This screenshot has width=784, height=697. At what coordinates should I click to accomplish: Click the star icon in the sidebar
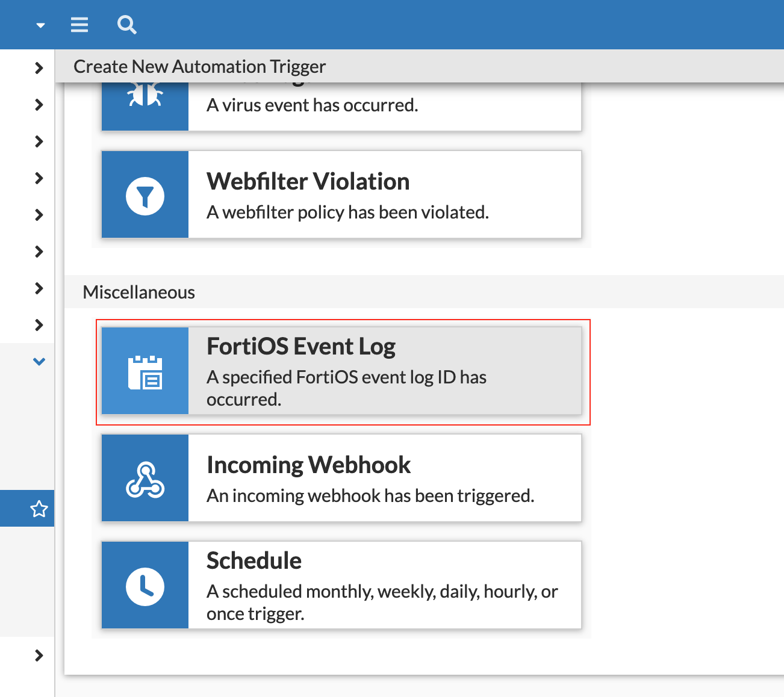(x=39, y=509)
